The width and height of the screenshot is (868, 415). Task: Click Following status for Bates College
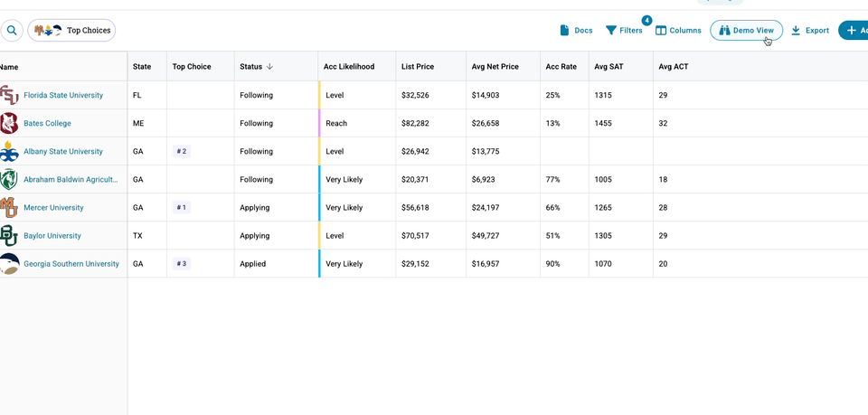point(256,123)
